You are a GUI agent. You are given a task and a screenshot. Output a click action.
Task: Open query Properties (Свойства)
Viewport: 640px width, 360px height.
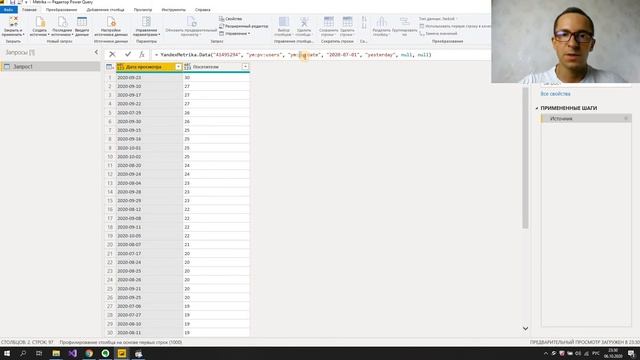tap(231, 19)
